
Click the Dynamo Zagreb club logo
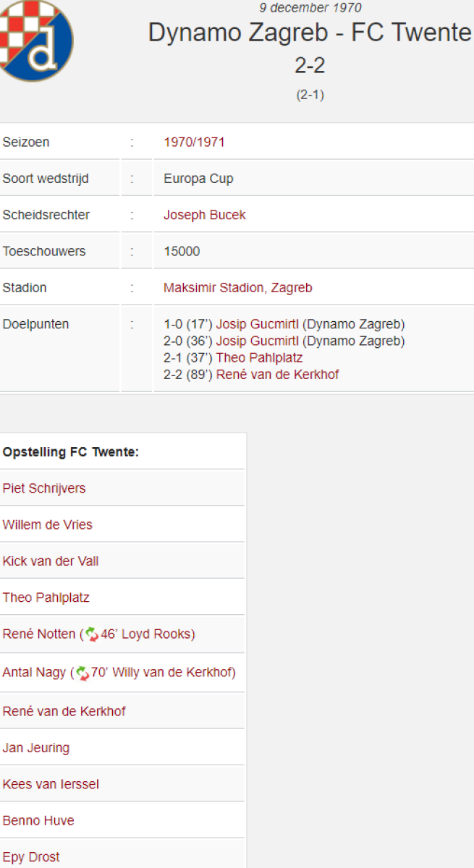point(36,40)
